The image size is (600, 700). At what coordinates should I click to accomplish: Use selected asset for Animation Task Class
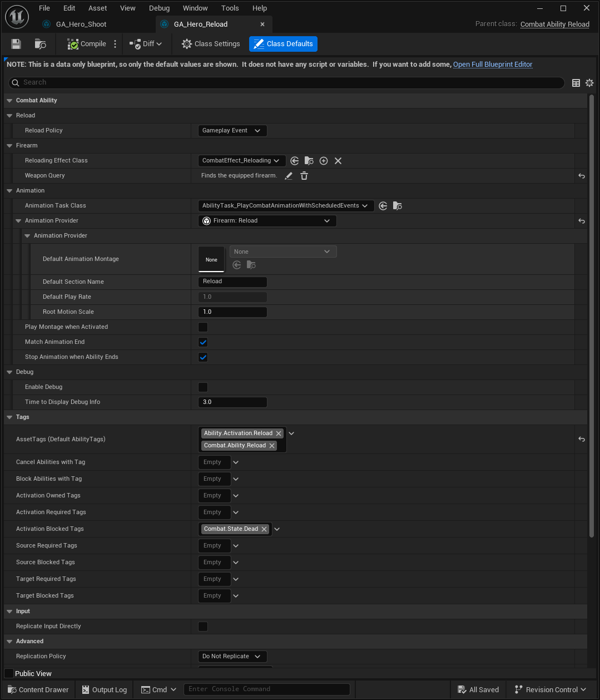(x=383, y=206)
